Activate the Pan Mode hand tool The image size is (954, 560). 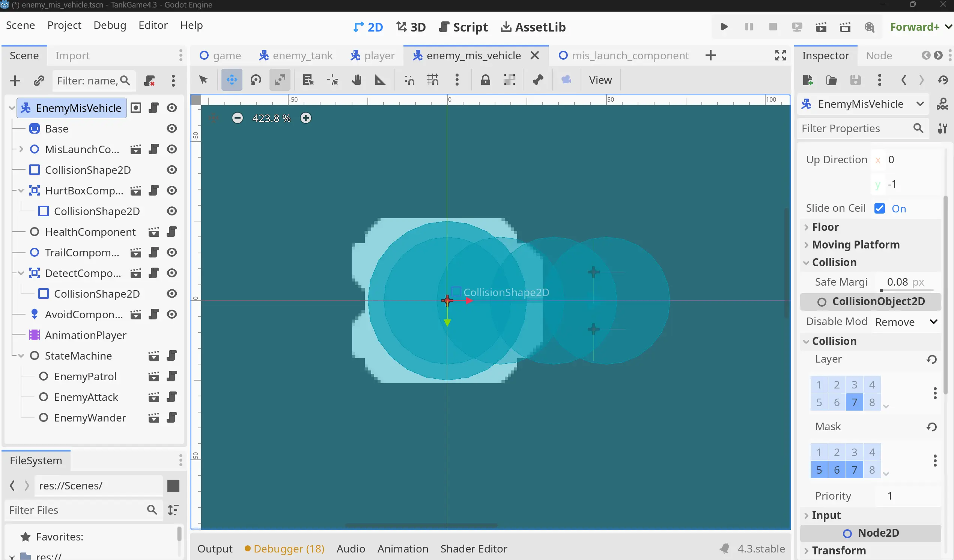click(356, 80)
